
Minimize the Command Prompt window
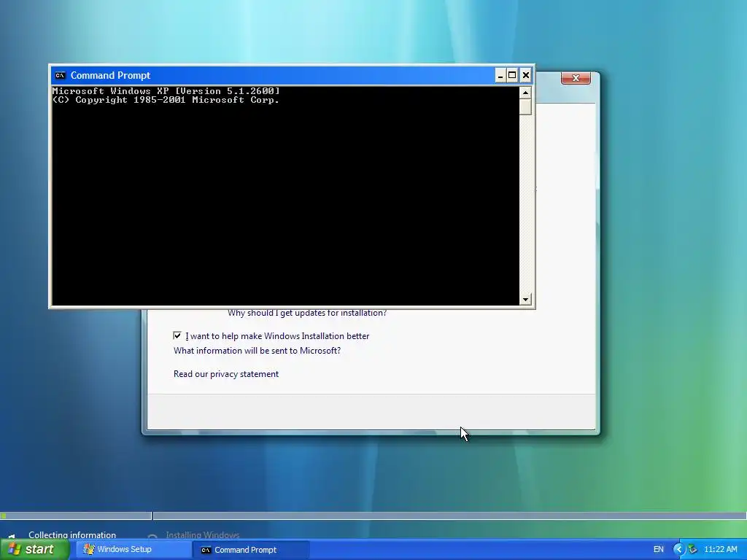pos(500,75)
